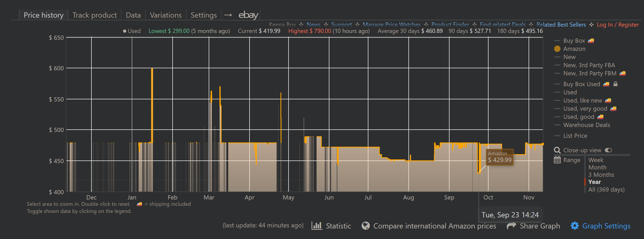Open Graph Settings
Image resolution: width=644 pixels, height=239 pixels.
tap(606, 226)
